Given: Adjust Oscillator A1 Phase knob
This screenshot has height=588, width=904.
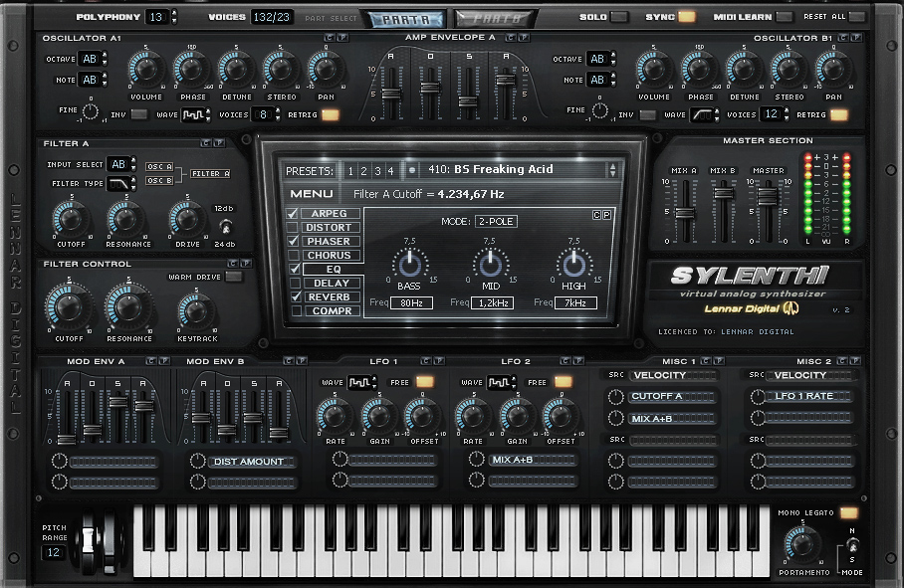Looking at the screenshot, I should (x=191, y=69).
